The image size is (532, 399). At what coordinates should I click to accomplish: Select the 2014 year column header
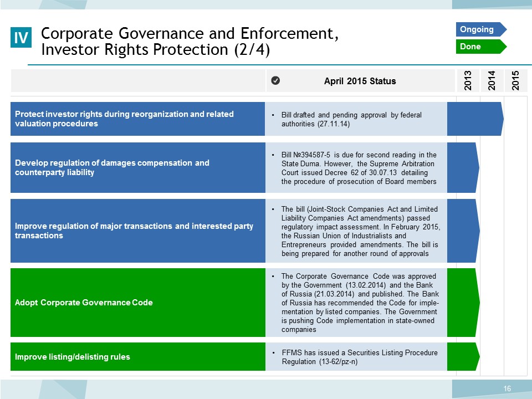[x=492, y=81]
